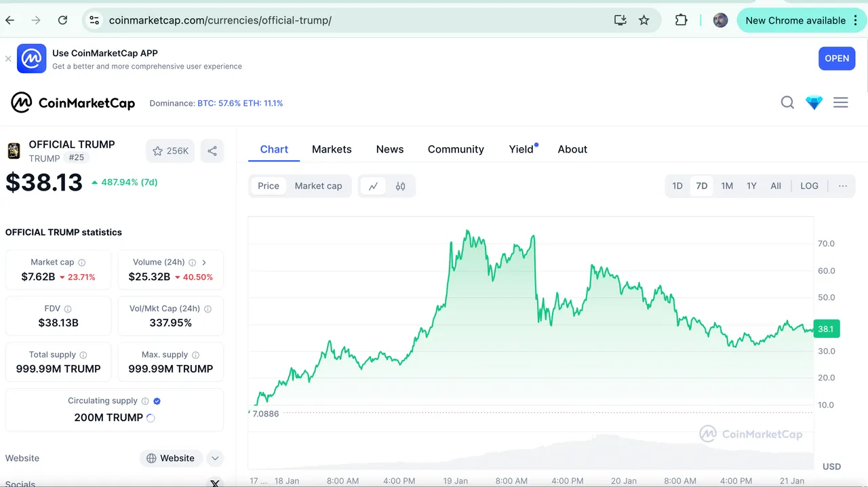This screenshot has height=487, width=868.
Task: Set chart range to 1Y
Action: click(x=751, y=186)
